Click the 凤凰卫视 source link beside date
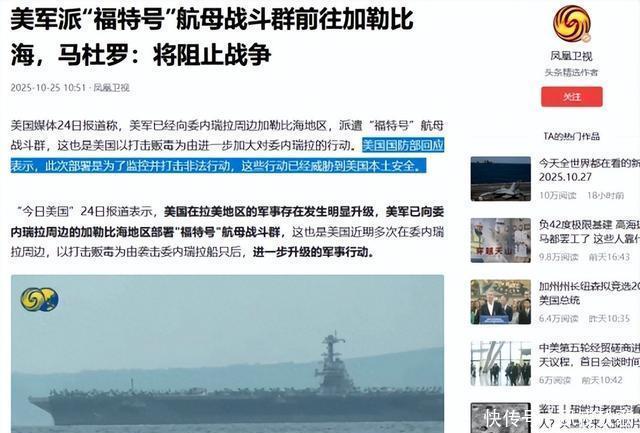Image resolution: width=640 pixels, height=433 pixels. 111,87
